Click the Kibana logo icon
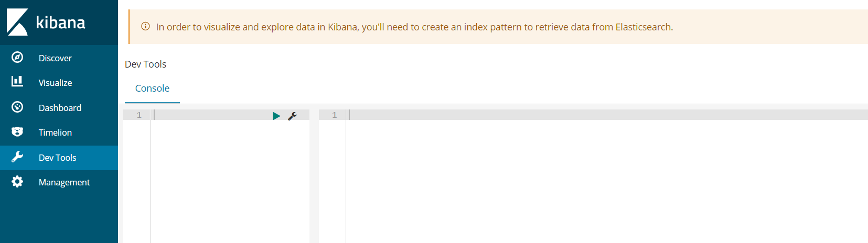Image resolution: width=868 pixels, height=243 pixels. pos(17,22)
